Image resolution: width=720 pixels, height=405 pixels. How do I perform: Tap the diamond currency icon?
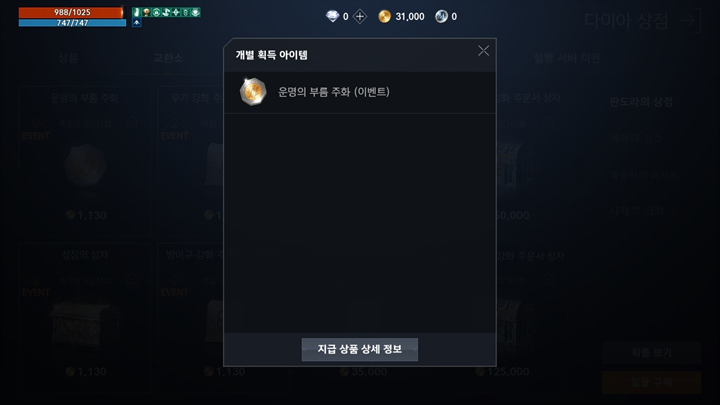click(x=332, y=17)
